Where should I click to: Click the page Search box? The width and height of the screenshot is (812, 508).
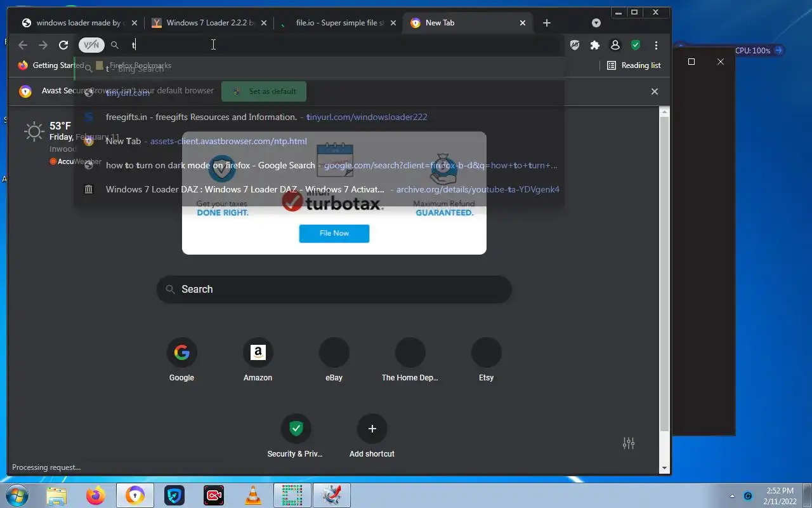point(334,289)
